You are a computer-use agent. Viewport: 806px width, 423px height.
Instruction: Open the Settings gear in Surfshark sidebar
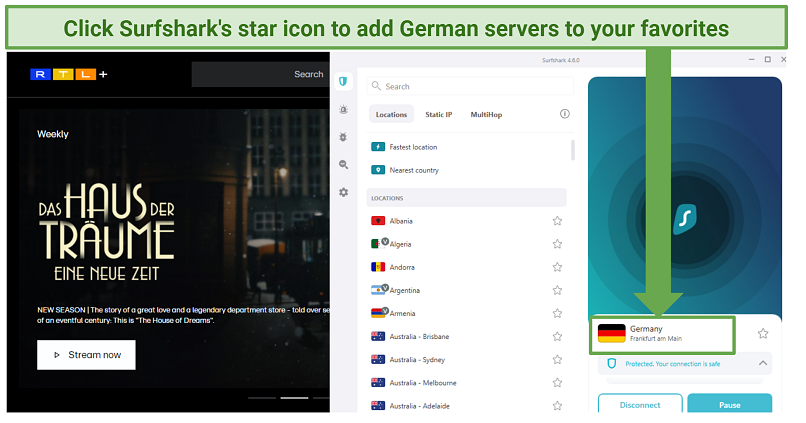coord(343,192)
